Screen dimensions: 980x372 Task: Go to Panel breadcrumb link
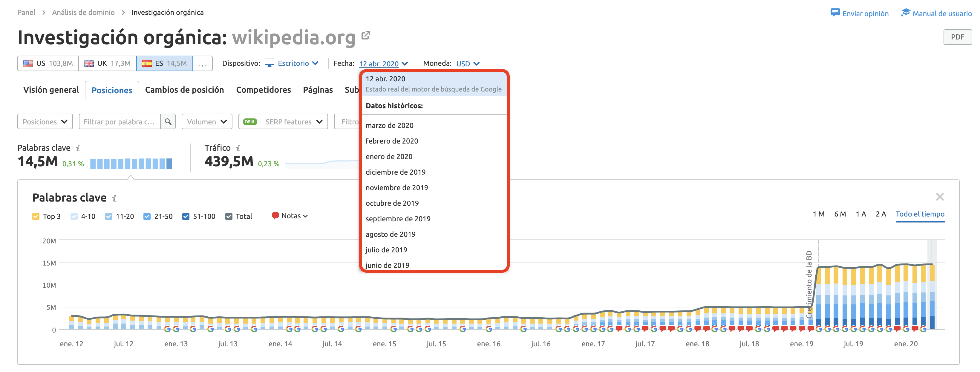tap(26, 13)
